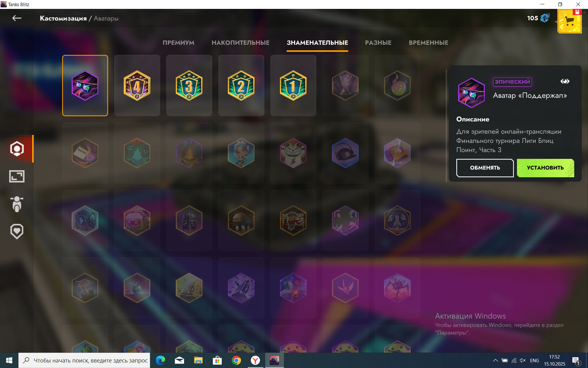Viewport: 588px width, 368px height.
Task: Open the ВРЕМЕННЫЕ tab
Action: pos(428,43)
